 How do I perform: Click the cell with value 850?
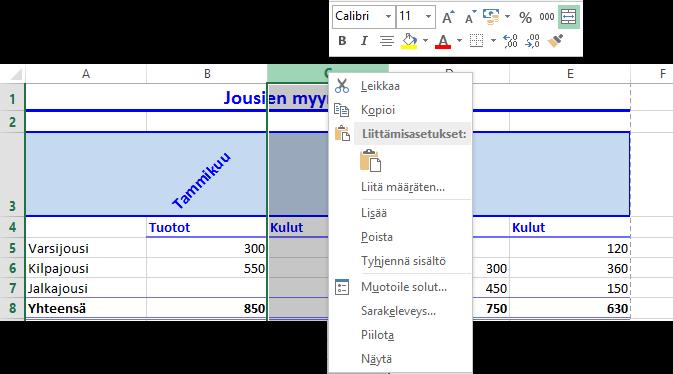206,308
